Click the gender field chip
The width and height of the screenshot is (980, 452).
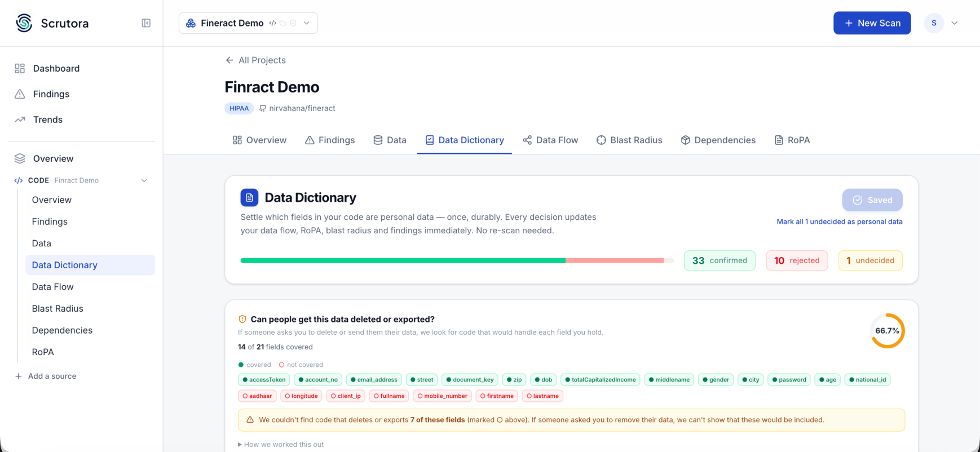tap(716, 380)
